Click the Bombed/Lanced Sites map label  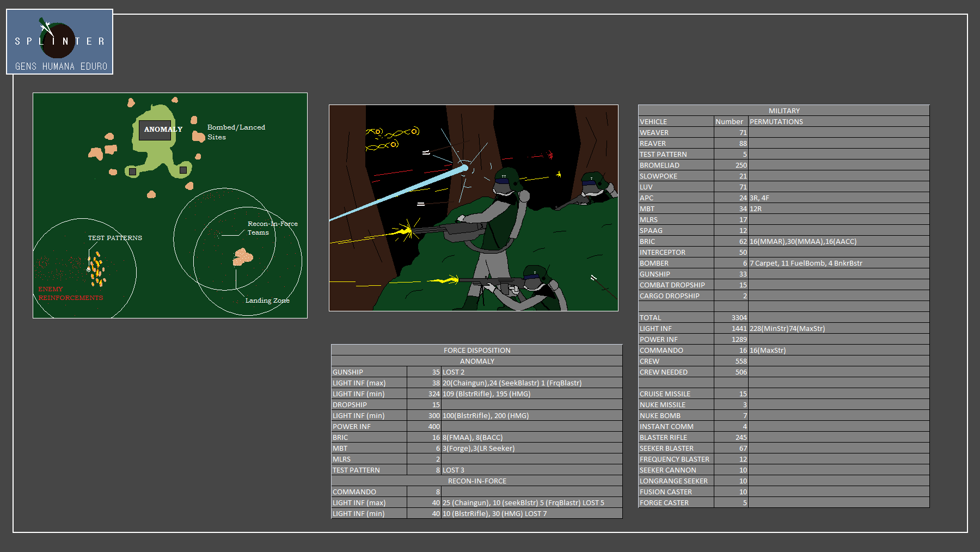pyautogui.click(x=236, y=132)
